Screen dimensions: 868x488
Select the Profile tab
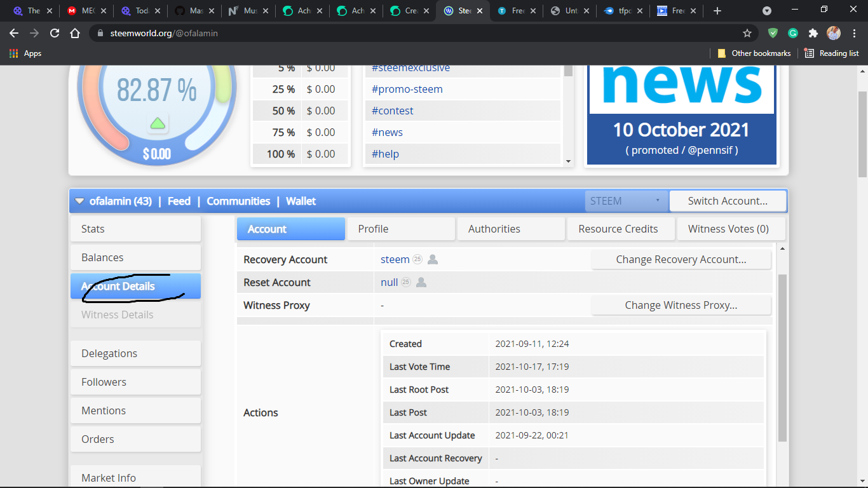click(401, 229)
